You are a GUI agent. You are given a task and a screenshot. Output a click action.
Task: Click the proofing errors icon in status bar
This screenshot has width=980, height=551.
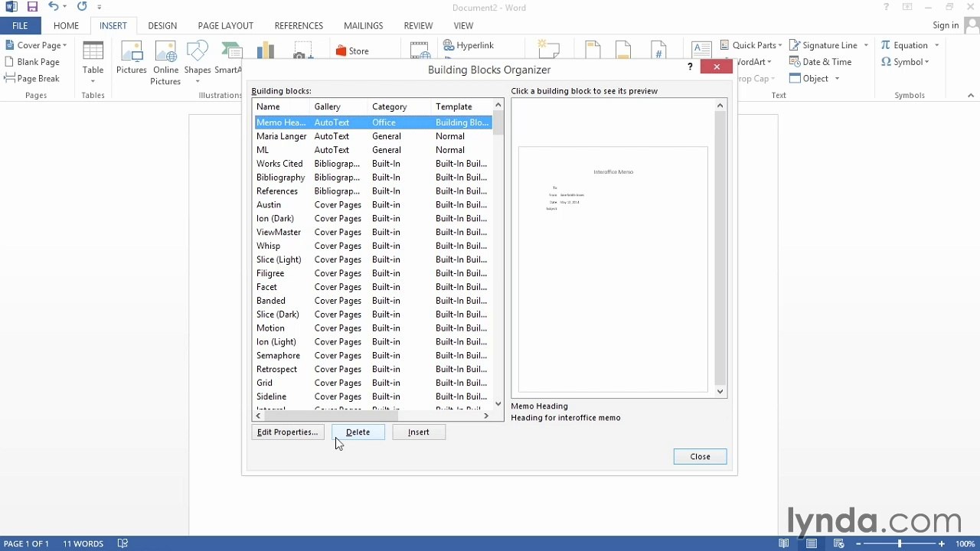coord(122,543)
